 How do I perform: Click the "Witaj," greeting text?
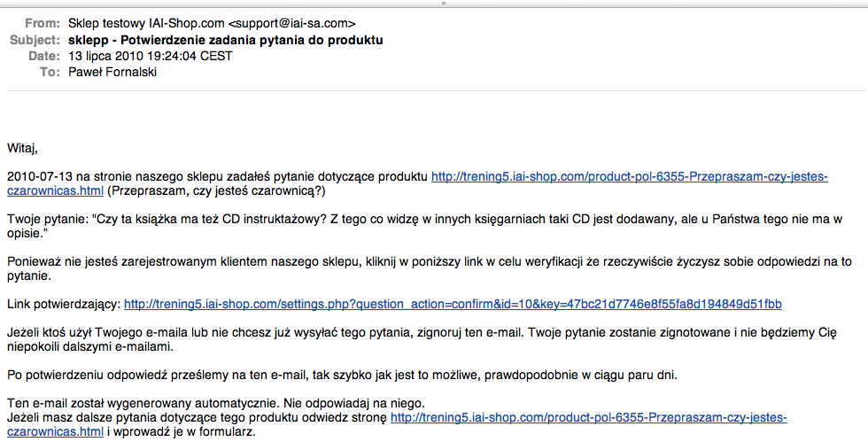(x=23, y=148)
